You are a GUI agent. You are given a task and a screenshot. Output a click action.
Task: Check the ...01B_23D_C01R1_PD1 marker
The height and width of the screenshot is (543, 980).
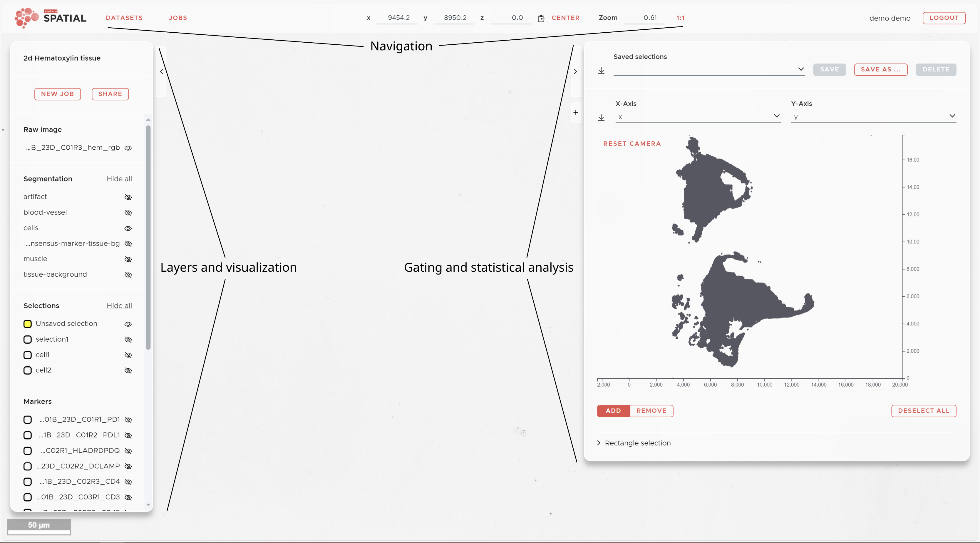click(x=27, y=420)
